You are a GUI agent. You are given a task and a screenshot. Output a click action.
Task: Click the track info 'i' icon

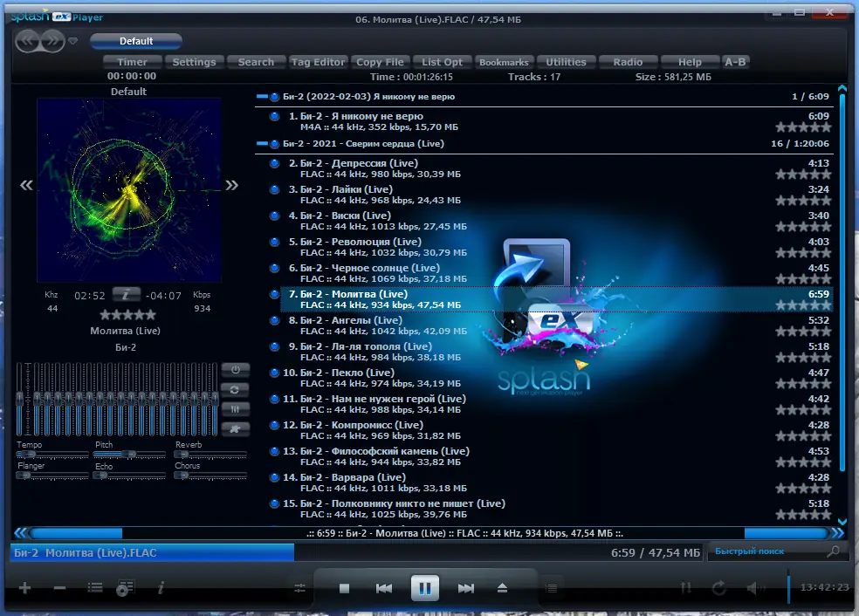[161, 588]
